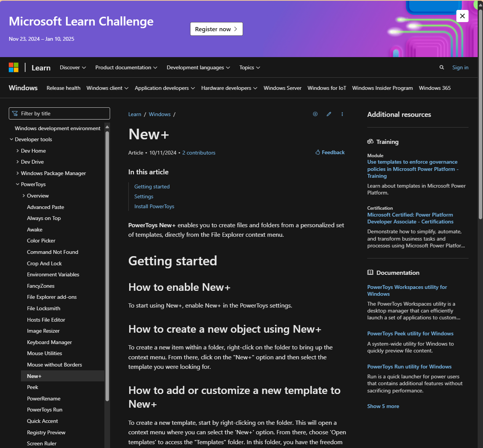Click the Feedback thumbs-up link

[330, 152]
